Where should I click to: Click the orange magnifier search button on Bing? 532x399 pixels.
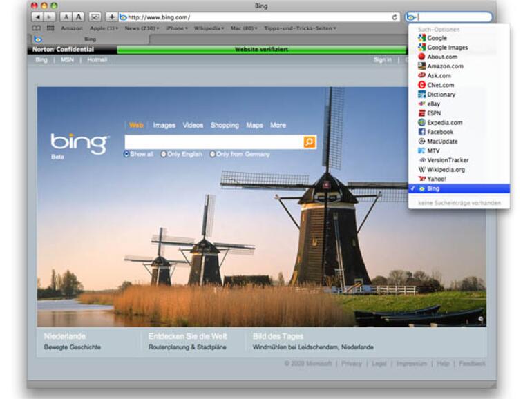point(309,142)
